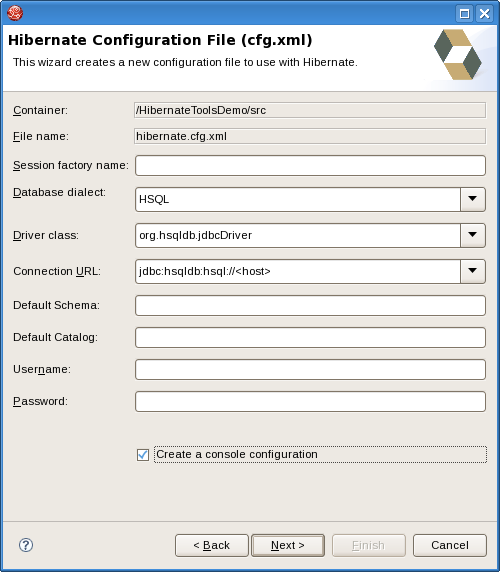Viewport: 500px width, 572px height.
Task: Click the Container path field
Action: coord(310,110)
